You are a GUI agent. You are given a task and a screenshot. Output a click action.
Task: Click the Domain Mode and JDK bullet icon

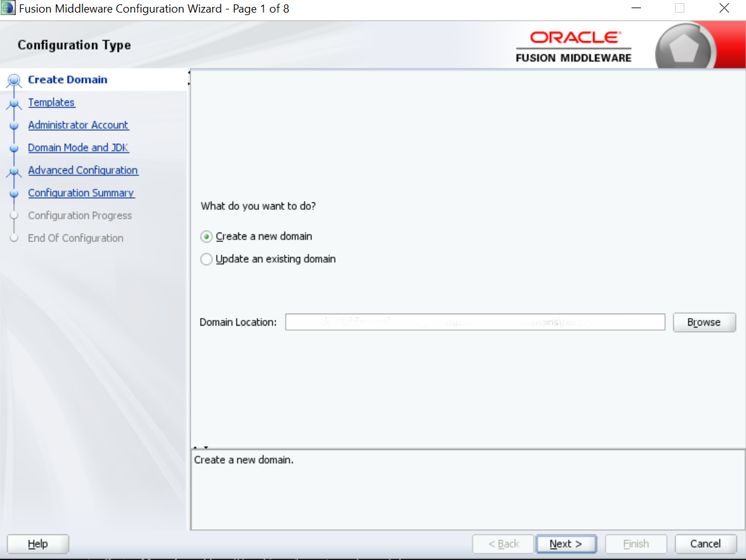click(x=14, y=148)
